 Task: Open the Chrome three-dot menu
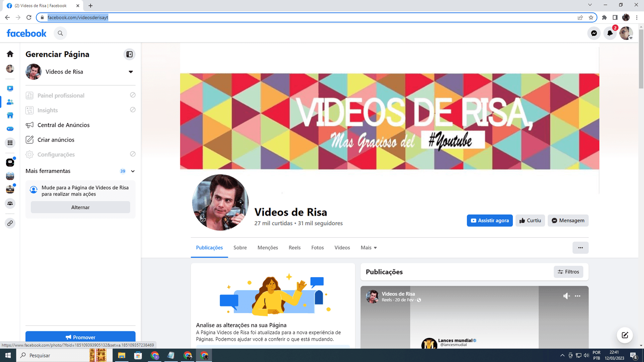point(637,18)
